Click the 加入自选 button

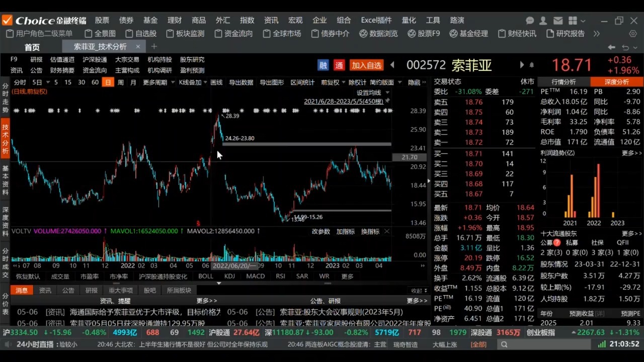[366, 65]
